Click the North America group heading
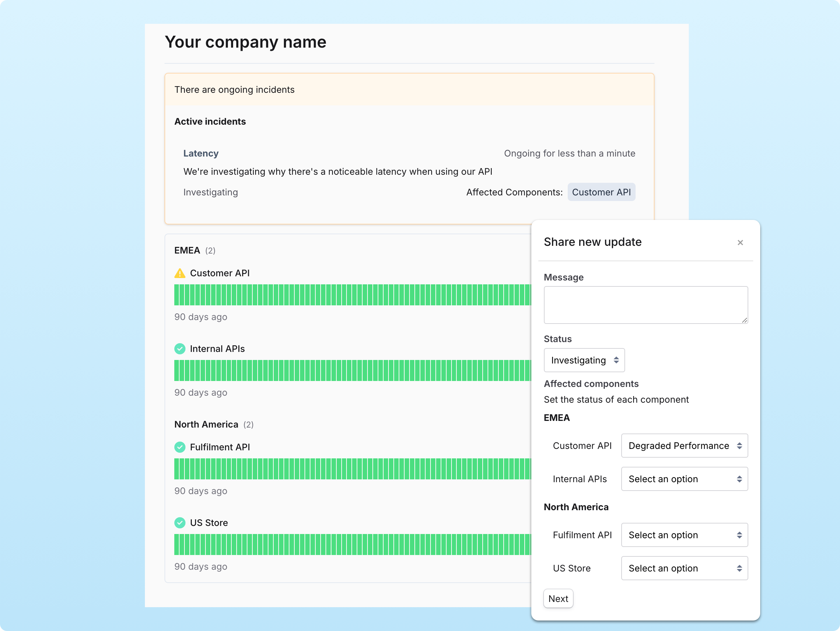Viewport: 840px width, 631px height. pyautogui.click(x=206, y=424)
